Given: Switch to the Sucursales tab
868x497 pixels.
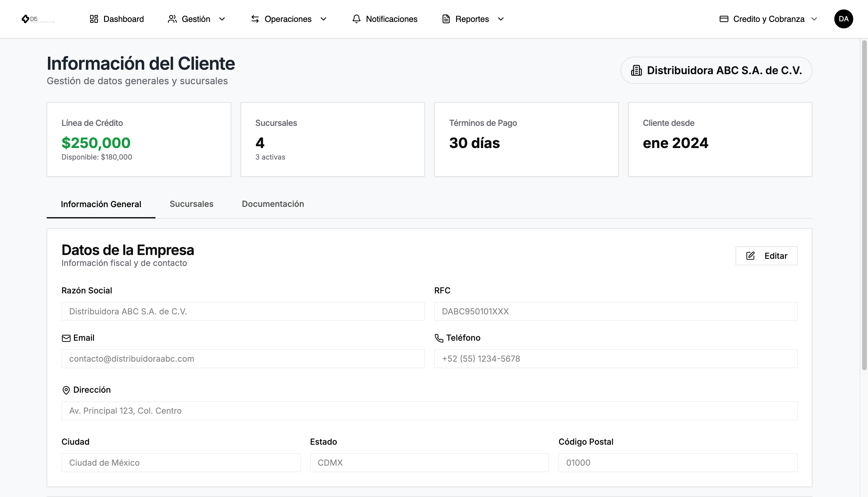Looking at the screenshot, I should tap(192, 204).
